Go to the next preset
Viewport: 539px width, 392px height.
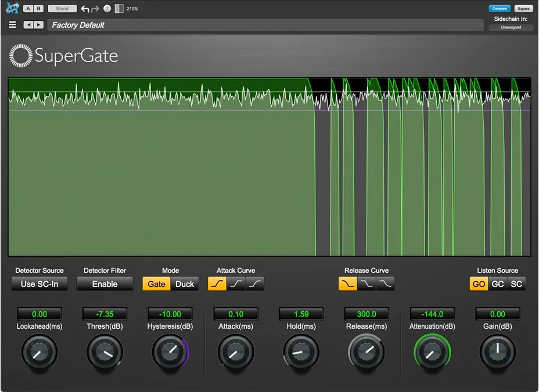(x=38, y=25)
